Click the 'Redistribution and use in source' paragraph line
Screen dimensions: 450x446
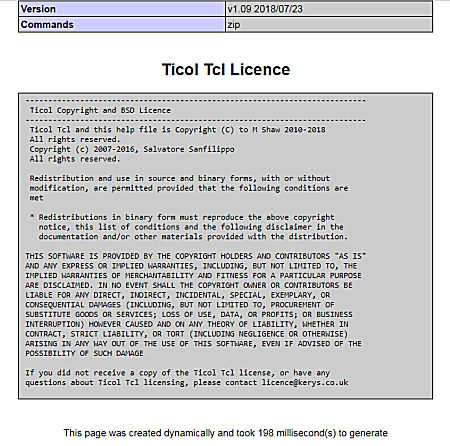click(x=180, y=178)
